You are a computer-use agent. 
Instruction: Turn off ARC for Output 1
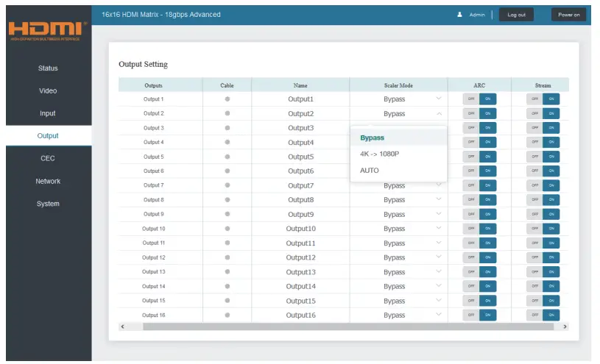[470, 99]
